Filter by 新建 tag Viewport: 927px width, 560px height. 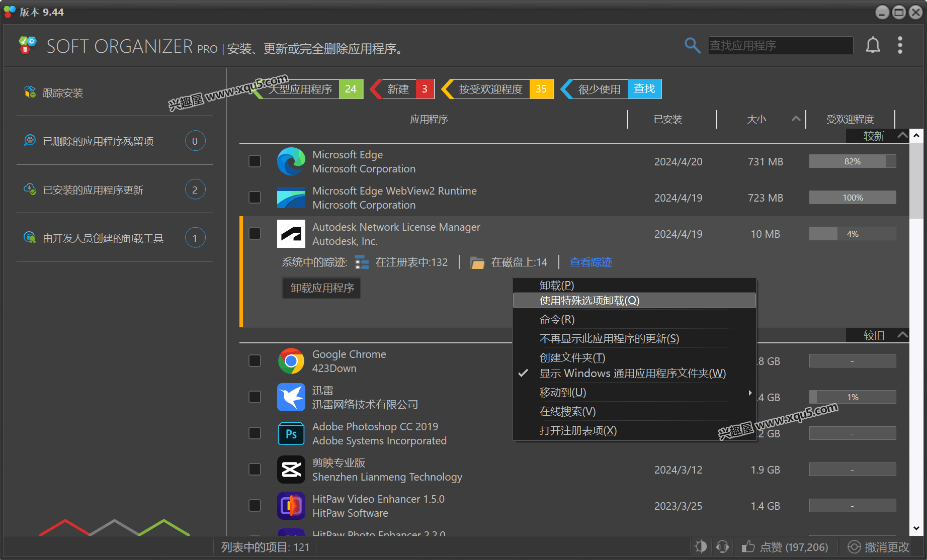[401, 89]
